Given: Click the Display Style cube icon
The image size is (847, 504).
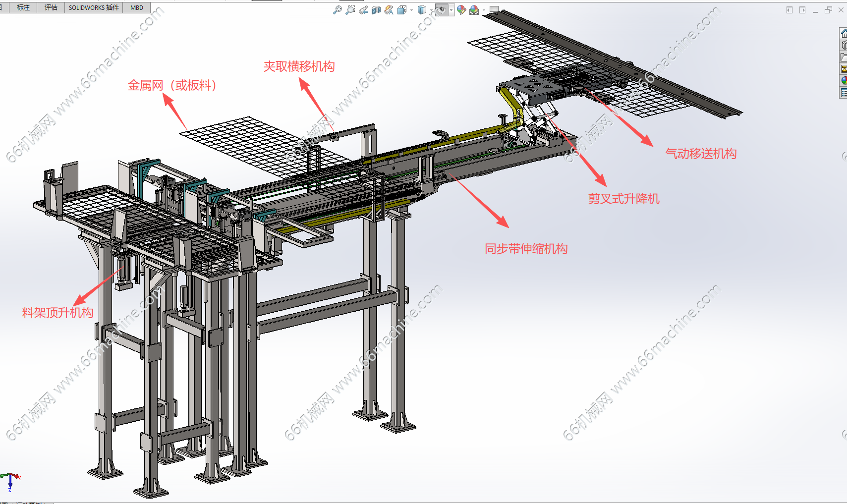Looking at the screenshot, I should click(422, 10).
